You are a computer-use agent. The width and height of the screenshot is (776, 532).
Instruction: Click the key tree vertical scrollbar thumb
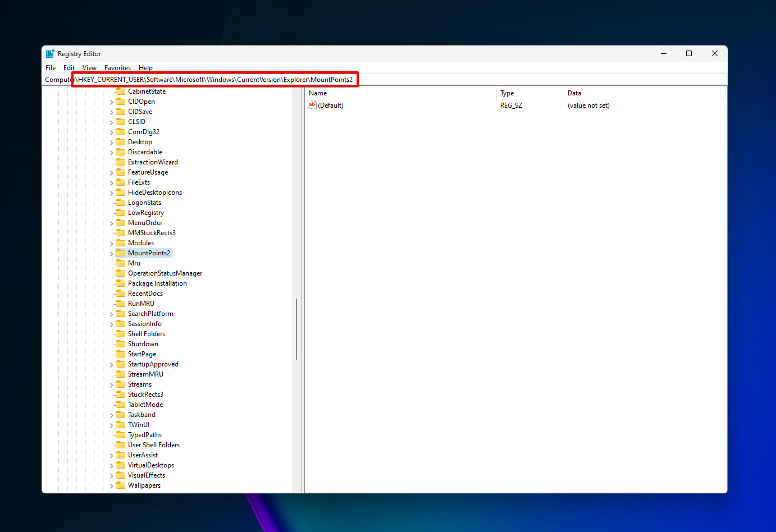[x=296, y=329]
